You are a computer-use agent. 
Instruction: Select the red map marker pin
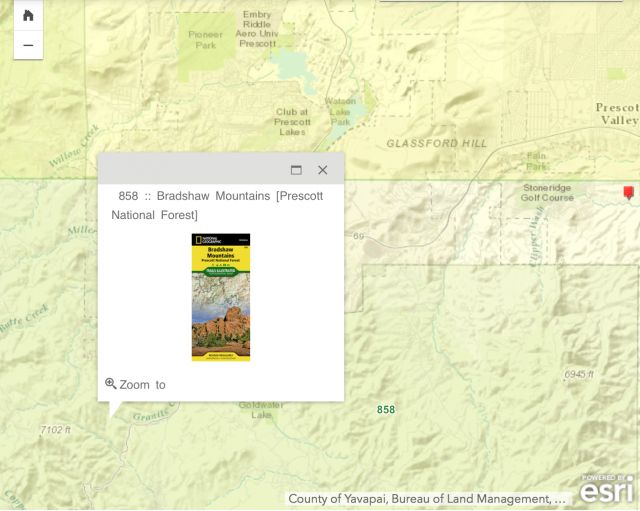[628, 191]
